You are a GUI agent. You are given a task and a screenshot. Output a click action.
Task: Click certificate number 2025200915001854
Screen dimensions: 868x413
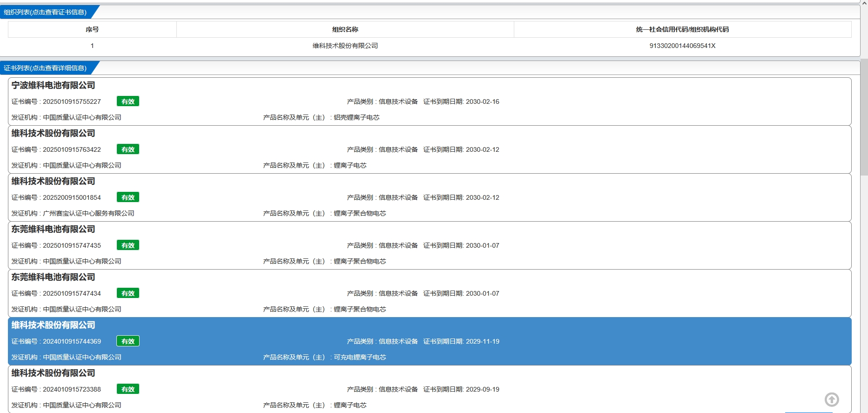[72, 197]
